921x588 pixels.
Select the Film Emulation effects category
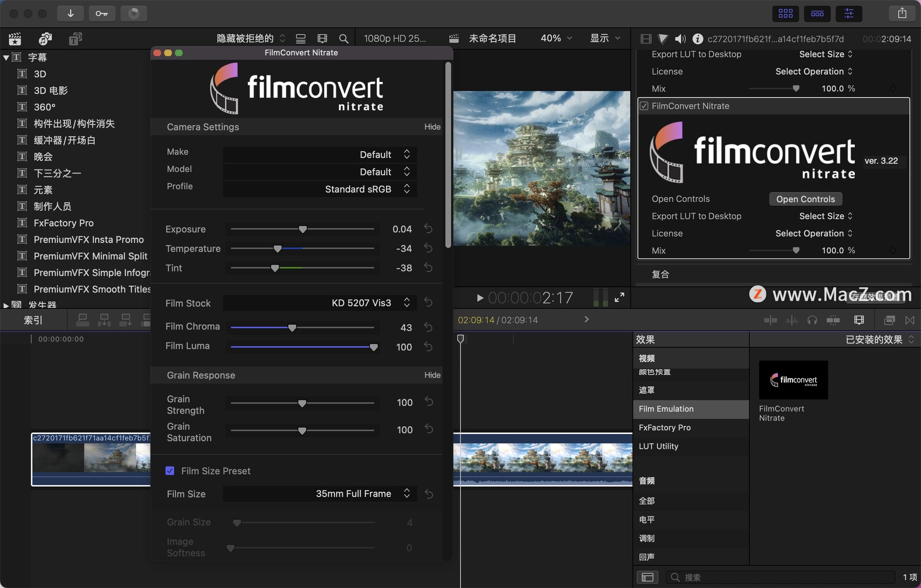(x=666, y=409)
